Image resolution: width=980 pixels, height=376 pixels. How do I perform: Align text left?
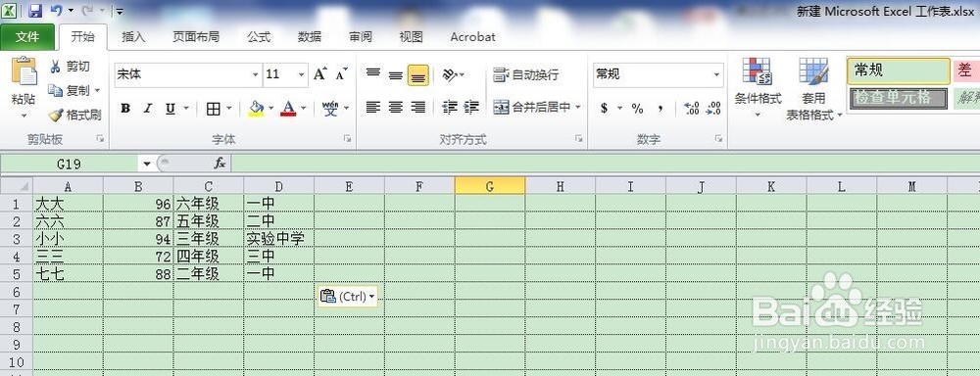pyautogui.click(x=373, y=108)
